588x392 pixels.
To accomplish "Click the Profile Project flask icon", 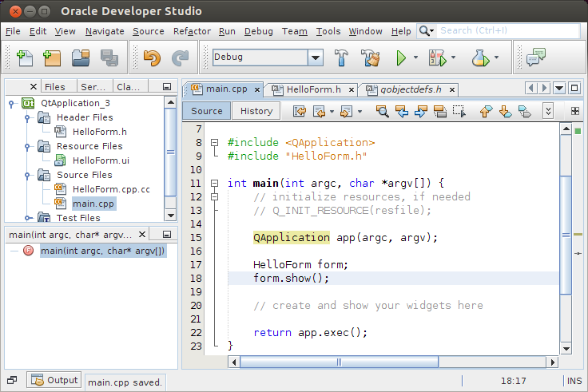I will [479, 57].
